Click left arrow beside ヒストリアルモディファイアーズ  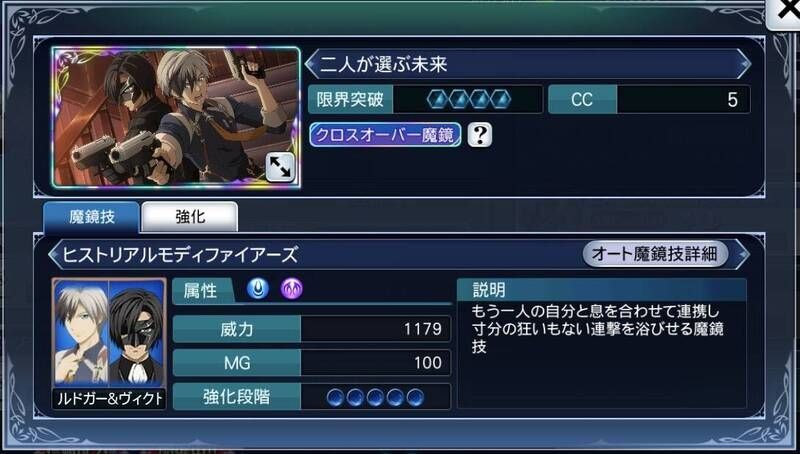[x=55, y=254]
